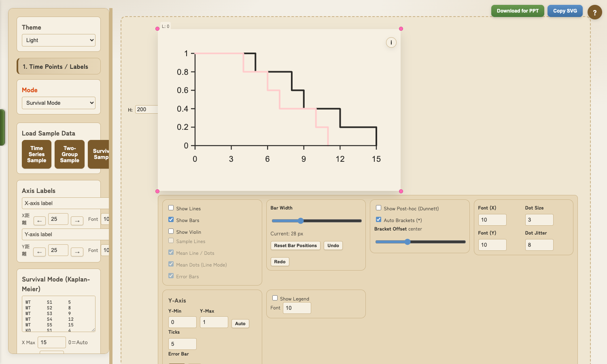
Task: Toggle the Show Legend checkbox
Action: (275, 298)
